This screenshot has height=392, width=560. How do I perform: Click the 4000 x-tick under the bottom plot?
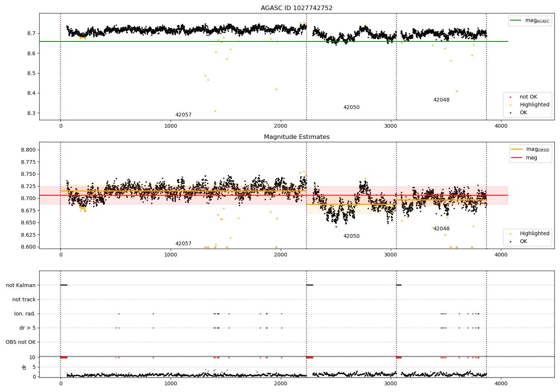pyautogui.click(x=501, y=383)
